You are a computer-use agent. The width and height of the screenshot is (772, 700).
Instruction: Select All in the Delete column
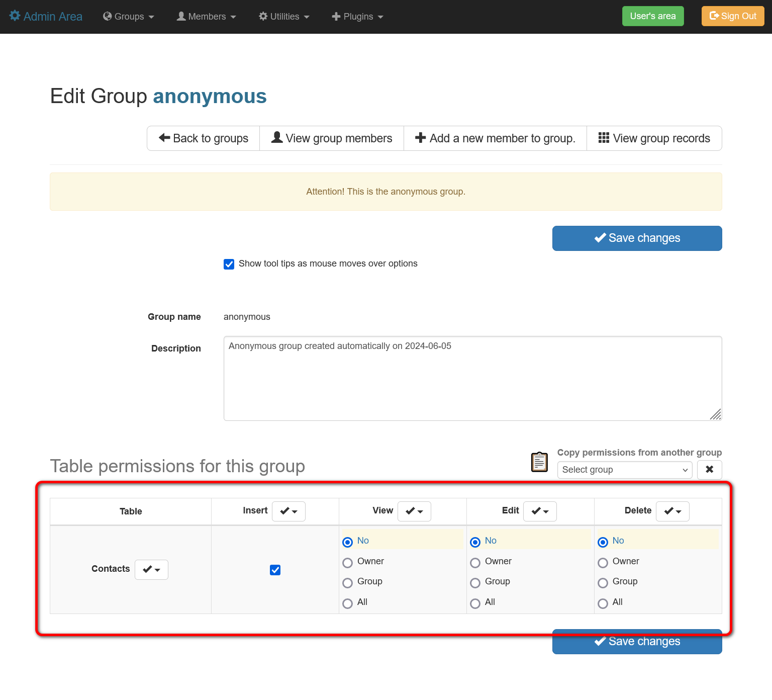[603, 603]
